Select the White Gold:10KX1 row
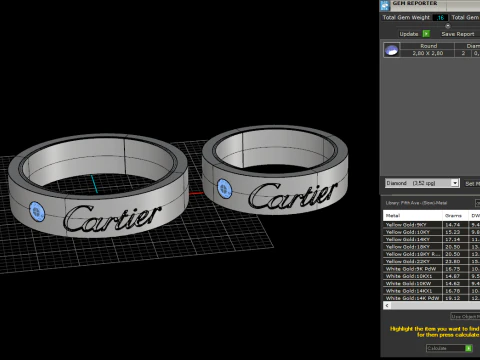The width and height of the screenshot is (480, 360). tap(431, 276)
